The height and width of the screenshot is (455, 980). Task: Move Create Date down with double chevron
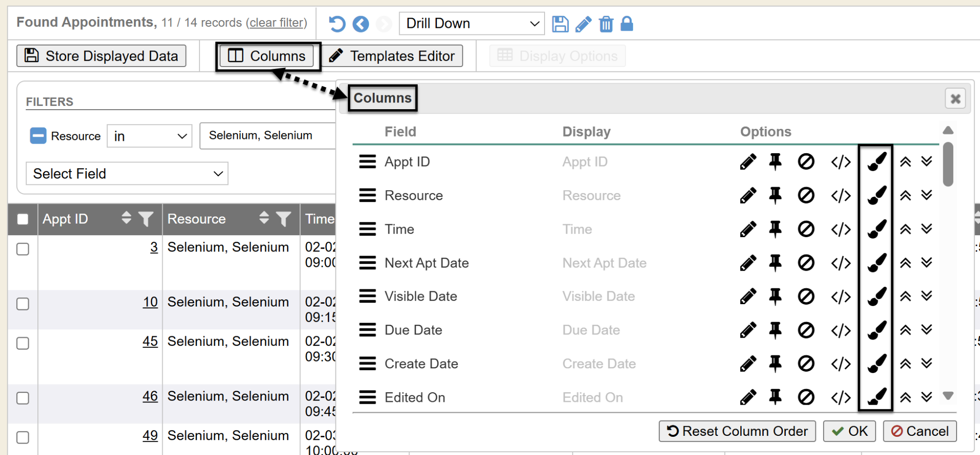(927, 363)
